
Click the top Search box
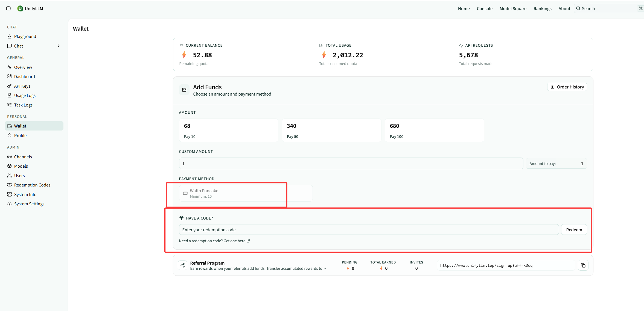609,8
